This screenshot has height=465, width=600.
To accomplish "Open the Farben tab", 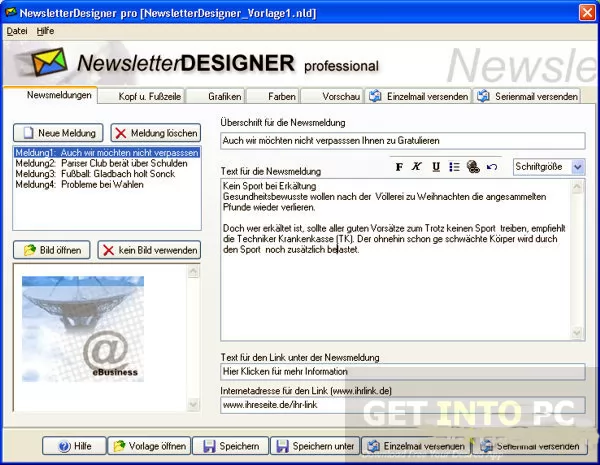I will pyautogui.click(x=272, y=96).
